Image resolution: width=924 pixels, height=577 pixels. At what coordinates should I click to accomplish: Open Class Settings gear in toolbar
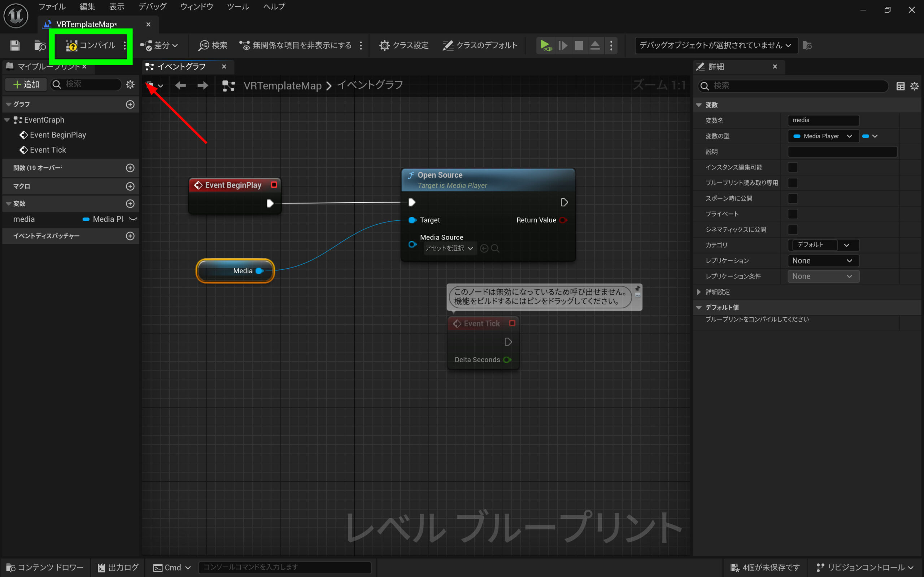404,45
